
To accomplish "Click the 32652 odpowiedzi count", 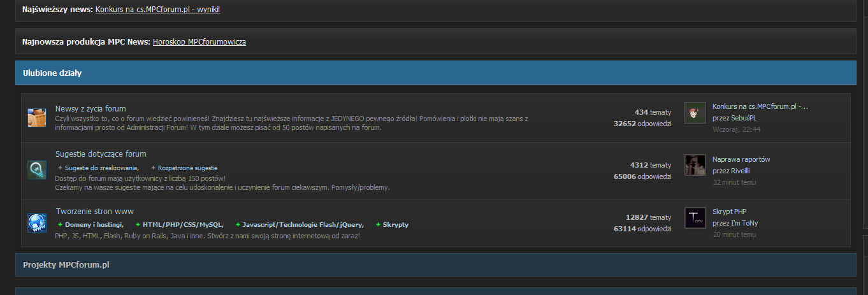I will [x=642, y=124].
